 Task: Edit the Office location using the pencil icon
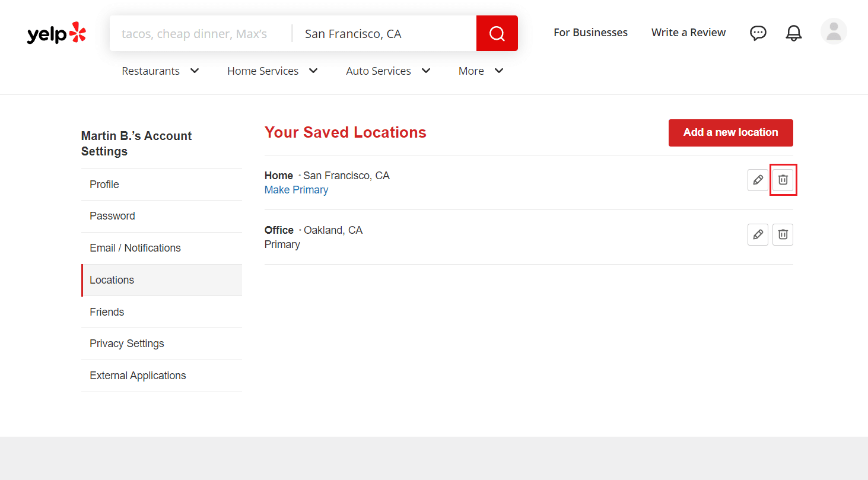click(x=758, y=234)
